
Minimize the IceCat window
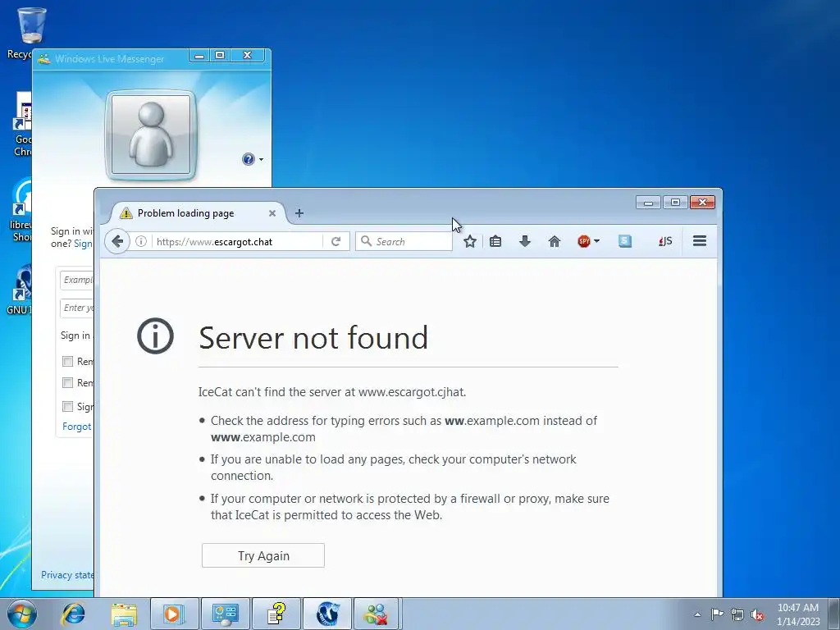click(648, 203)
